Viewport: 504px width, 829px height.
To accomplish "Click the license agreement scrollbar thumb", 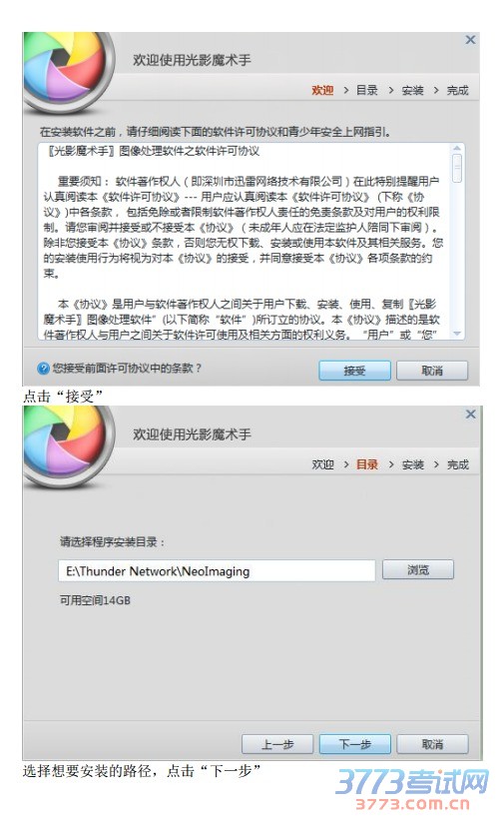I will click(457, 168).
